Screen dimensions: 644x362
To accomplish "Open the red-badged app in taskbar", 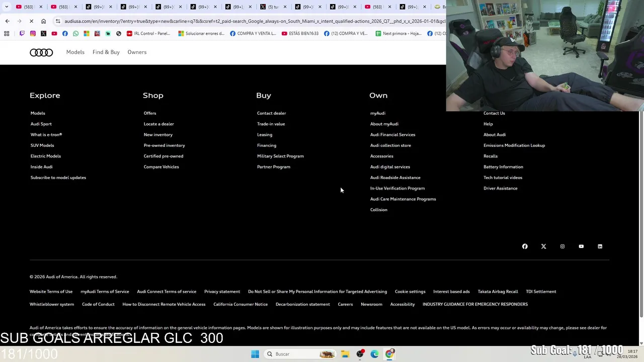I will click(x=360, y=354).
